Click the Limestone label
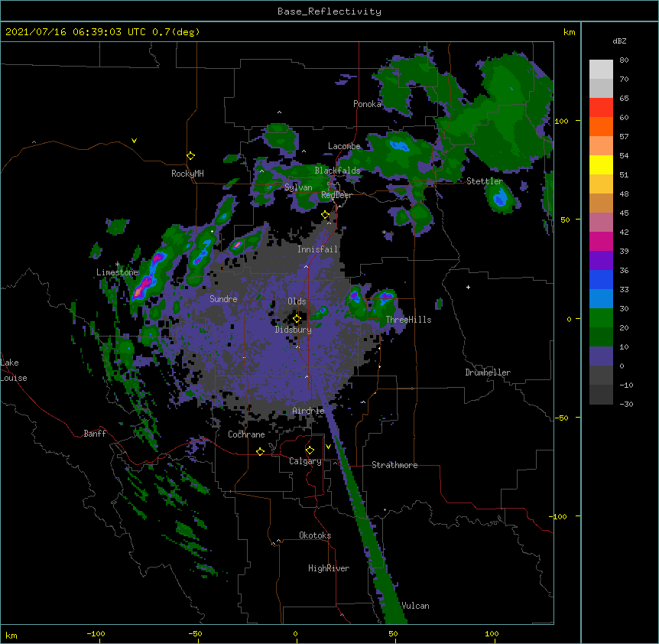This screenshot has width=659, height=644. [x=117, y=272]
